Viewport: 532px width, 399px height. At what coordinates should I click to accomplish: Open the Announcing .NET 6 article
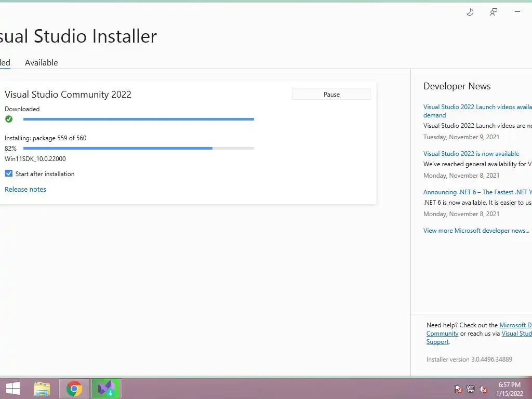[477, 192]
